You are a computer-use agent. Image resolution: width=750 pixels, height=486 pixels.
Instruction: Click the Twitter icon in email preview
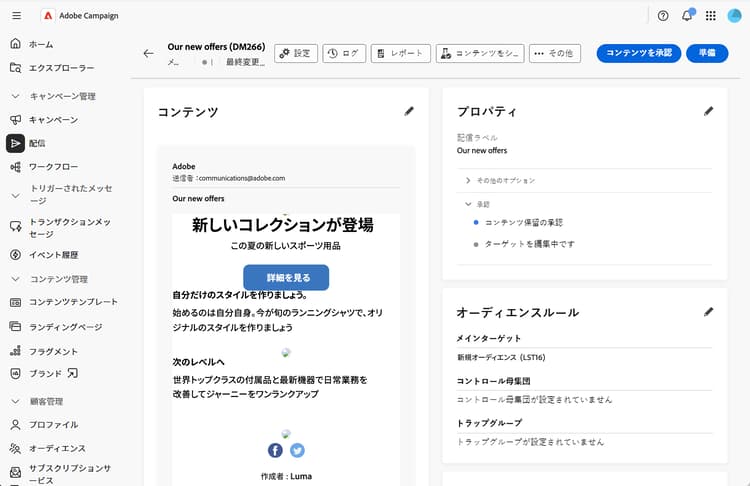pyautogui.click(x=297, y=450)
